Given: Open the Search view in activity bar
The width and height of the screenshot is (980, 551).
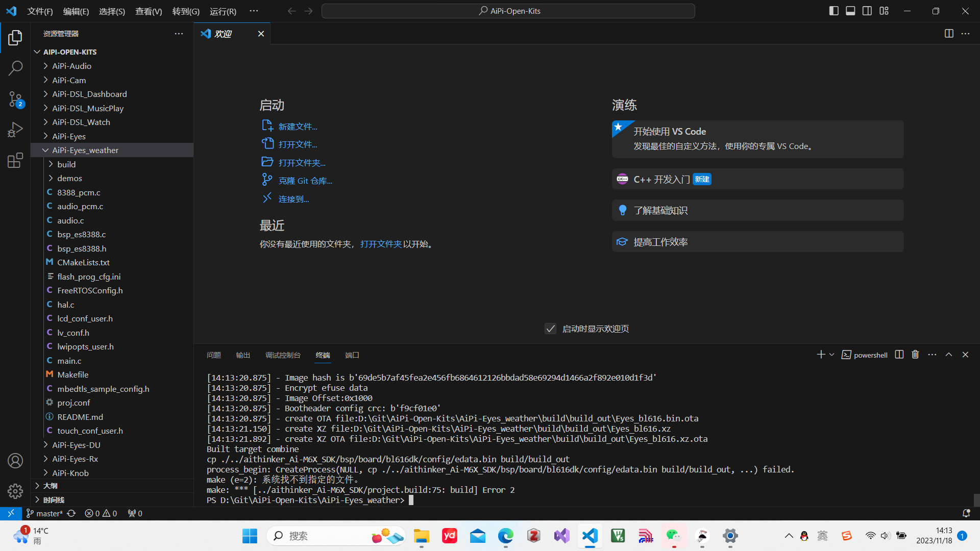Looking at the screenshot, I should click(x=15, y=68).
